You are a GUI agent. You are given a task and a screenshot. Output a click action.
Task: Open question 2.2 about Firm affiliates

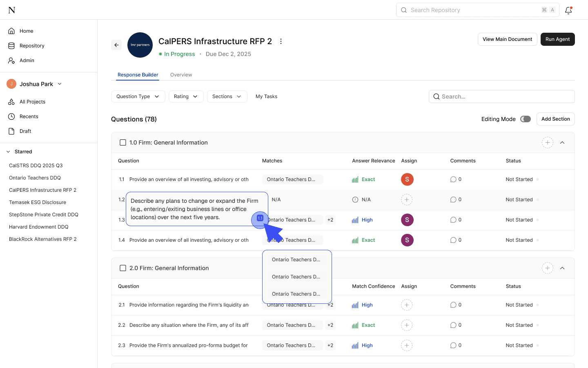pos(189,325)
